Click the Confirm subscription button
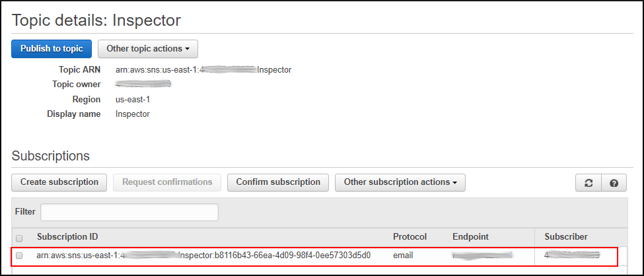 click(278, 182)
